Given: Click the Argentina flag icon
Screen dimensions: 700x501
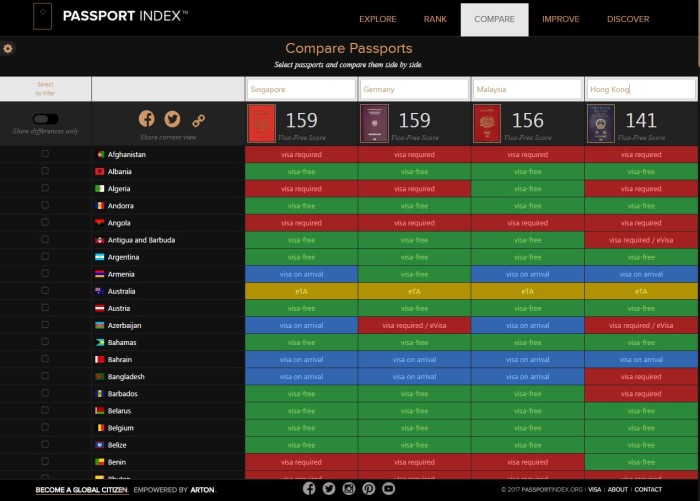Looking at the screenshot, I should 100,257.
